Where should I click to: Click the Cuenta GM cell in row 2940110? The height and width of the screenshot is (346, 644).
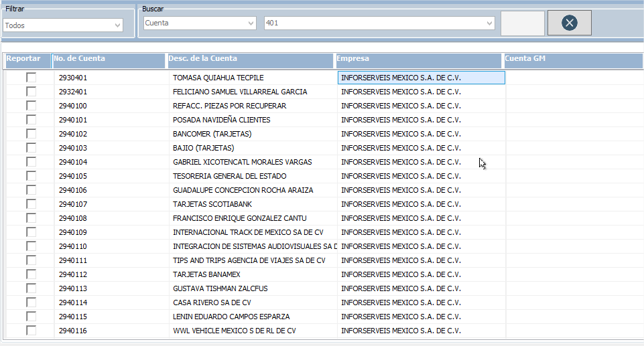point(574,246)
